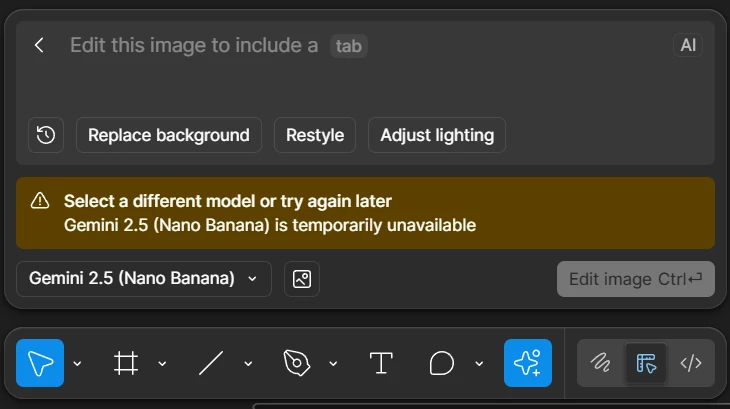Expand the Frame tool options chevron

click(x=162, y=363)
